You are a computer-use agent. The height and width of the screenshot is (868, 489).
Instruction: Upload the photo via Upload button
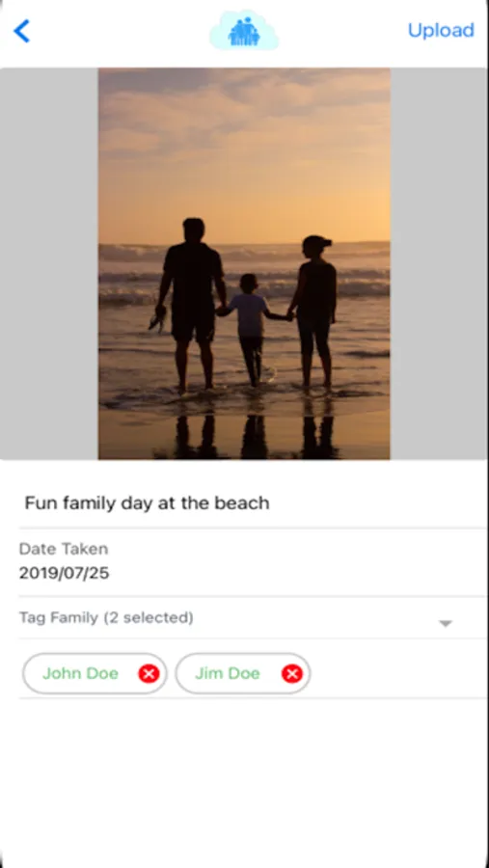point(441,30)
